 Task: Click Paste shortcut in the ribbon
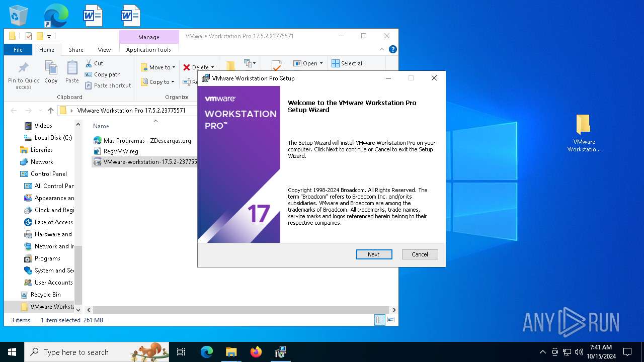[108, 85]
